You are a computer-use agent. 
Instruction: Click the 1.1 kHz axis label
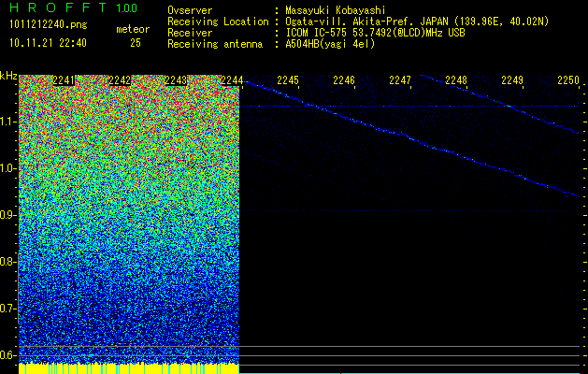tap(8, 122)
